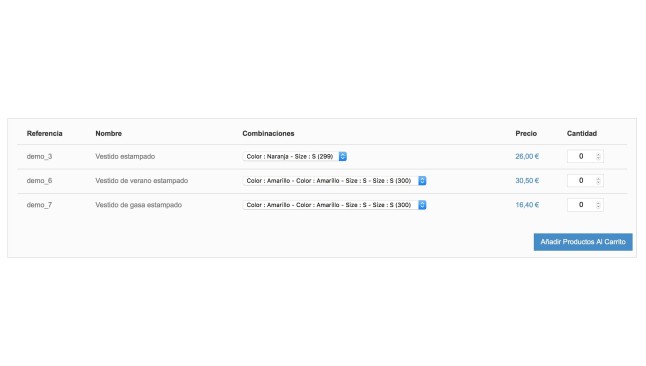Image resolution: width=646 pixels, height=366 pixels.
Task: Click the Añadir Productos Al Carrito button
Action: point(583,242)
